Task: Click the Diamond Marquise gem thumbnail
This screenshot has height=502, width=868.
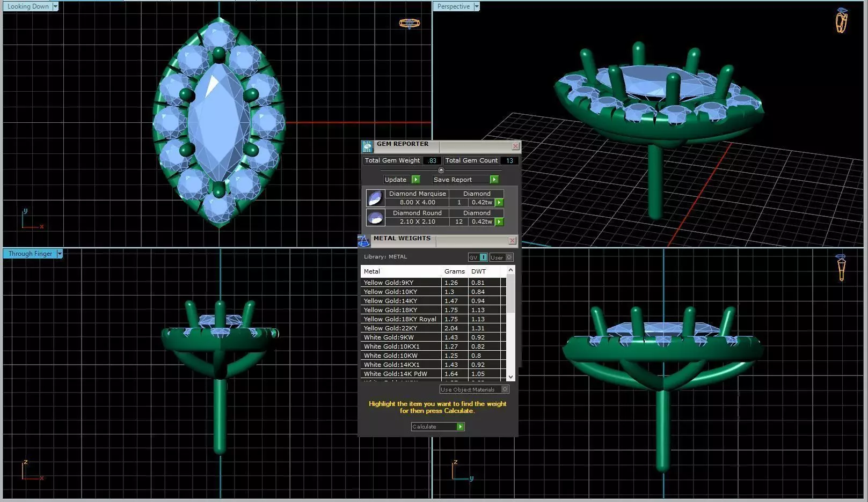Action: (375, 198)
